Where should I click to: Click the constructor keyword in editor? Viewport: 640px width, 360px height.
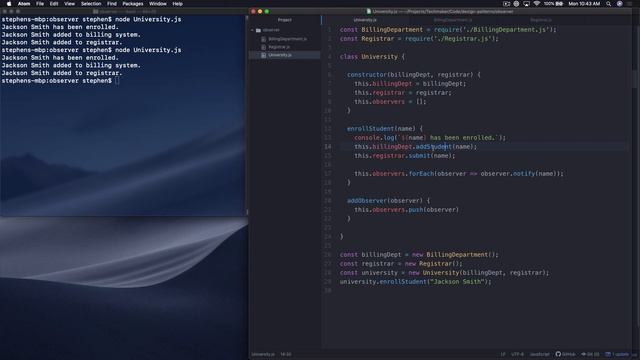(x=367, y=75)
